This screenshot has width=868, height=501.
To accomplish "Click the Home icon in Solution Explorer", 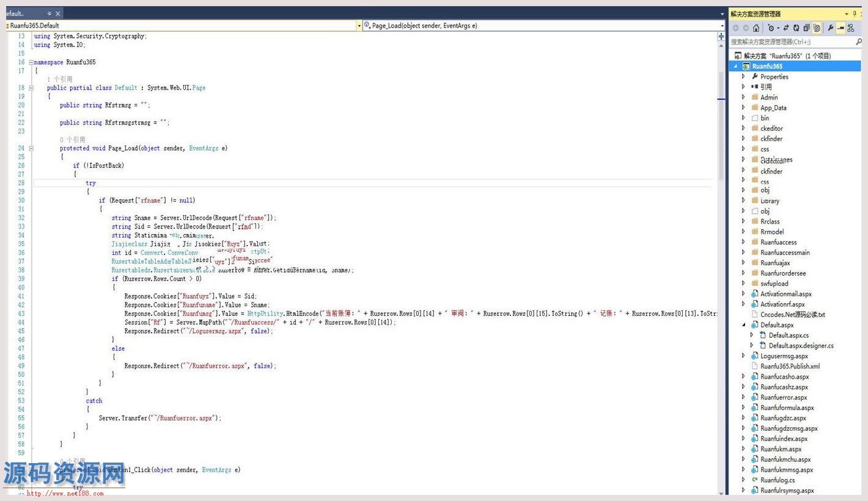I will 756,28.
